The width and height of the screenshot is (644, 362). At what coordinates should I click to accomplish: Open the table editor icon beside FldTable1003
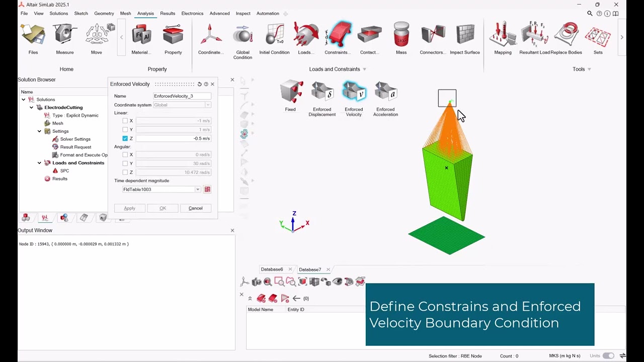tap(207, 190)
